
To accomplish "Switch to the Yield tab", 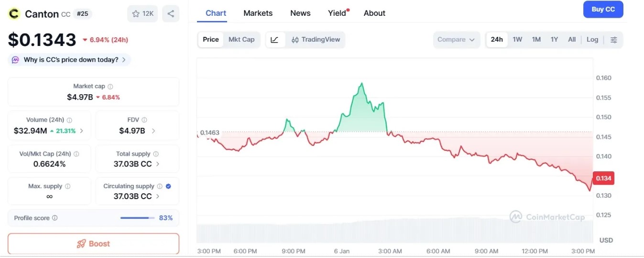I will coord(337,13).
